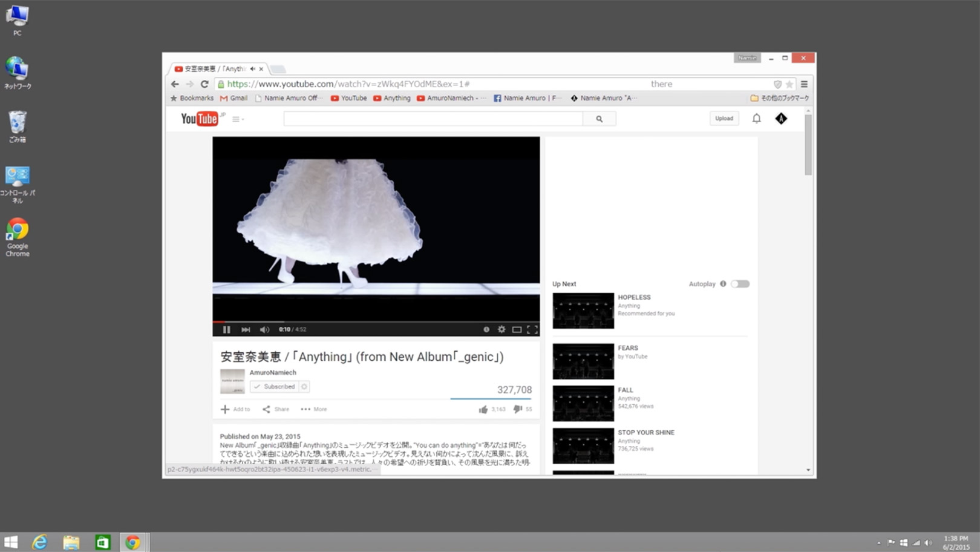
Task: Click the Chrome user profile button
Action: (747, 58)
